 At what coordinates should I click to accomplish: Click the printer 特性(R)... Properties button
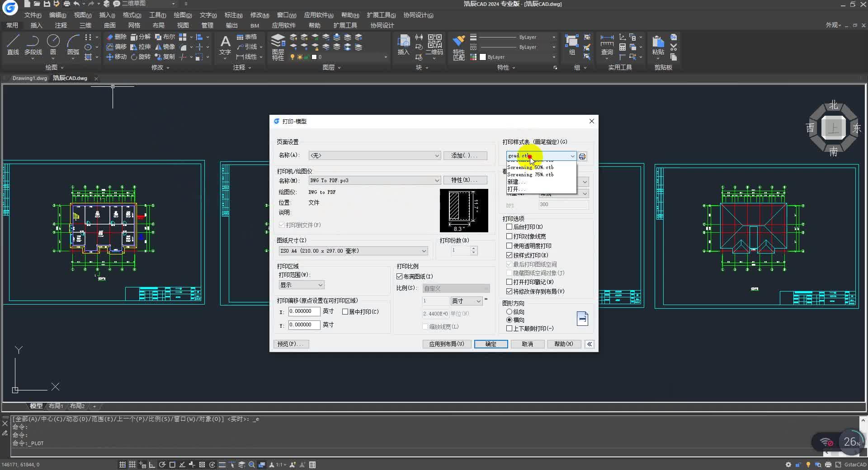[465, 180]
